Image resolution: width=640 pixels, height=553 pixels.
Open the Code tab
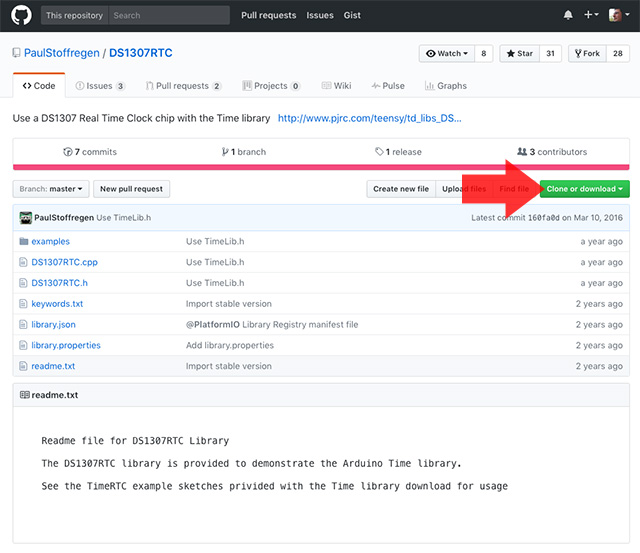[x=39, y=86]
